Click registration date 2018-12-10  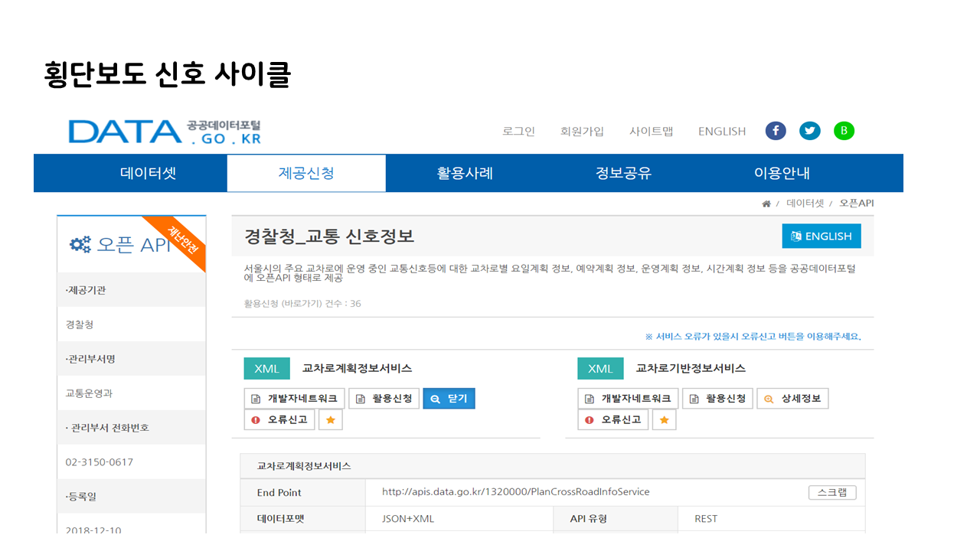tap(93, 530)
